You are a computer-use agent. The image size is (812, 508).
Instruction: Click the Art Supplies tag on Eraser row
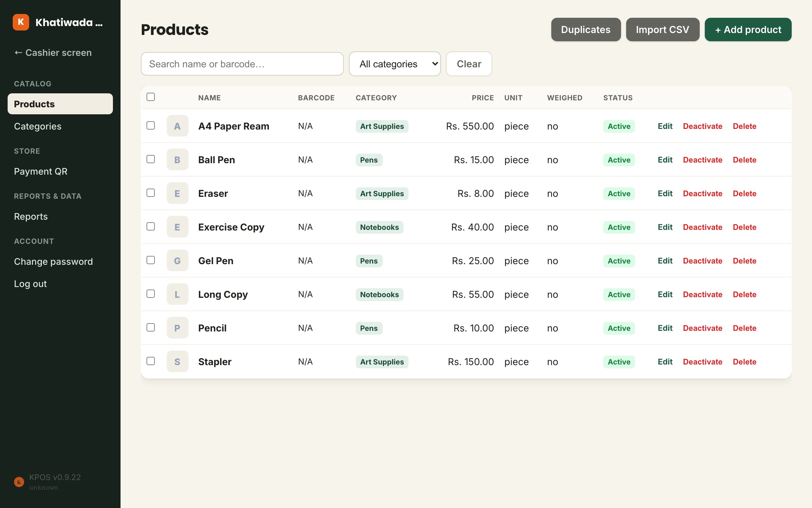click(382, 194)
